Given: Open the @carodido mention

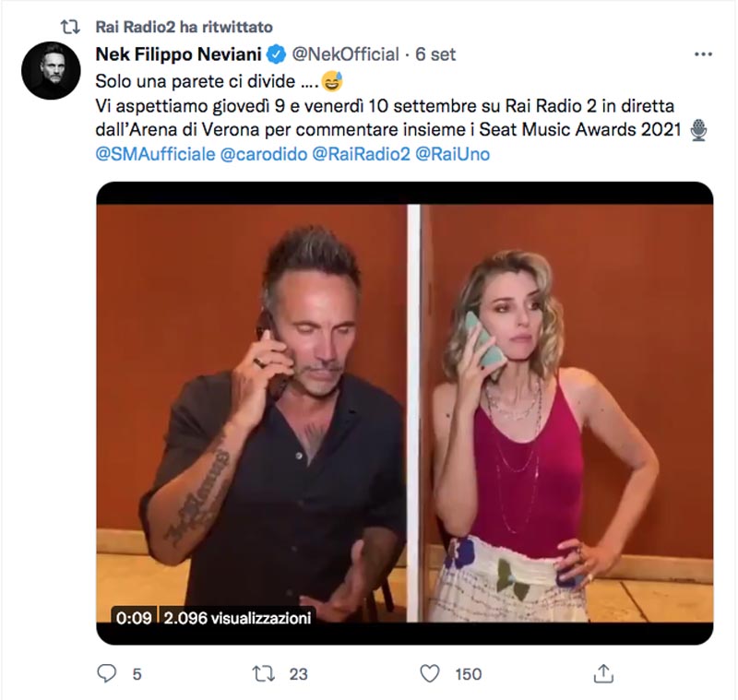Looking at the screenshot, I should pos(264,154).
